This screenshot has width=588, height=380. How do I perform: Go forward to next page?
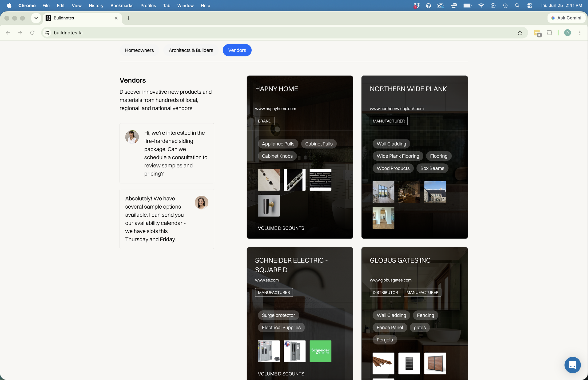point(20,33)
